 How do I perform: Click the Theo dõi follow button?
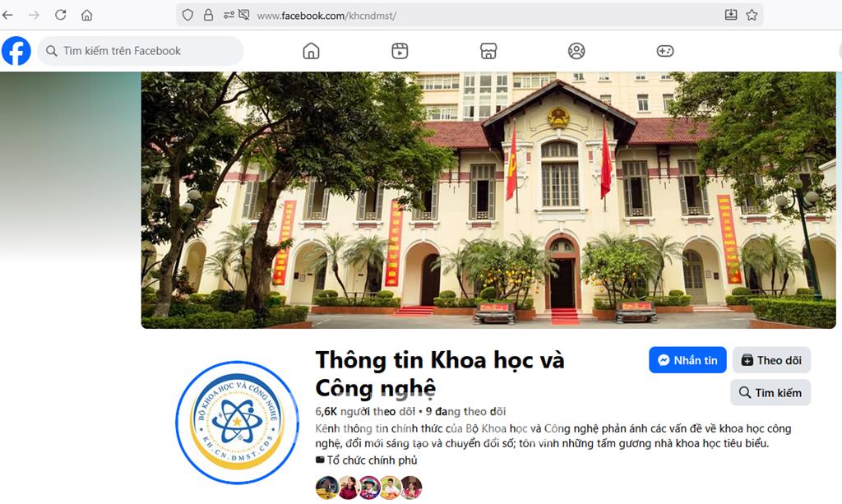771,360
